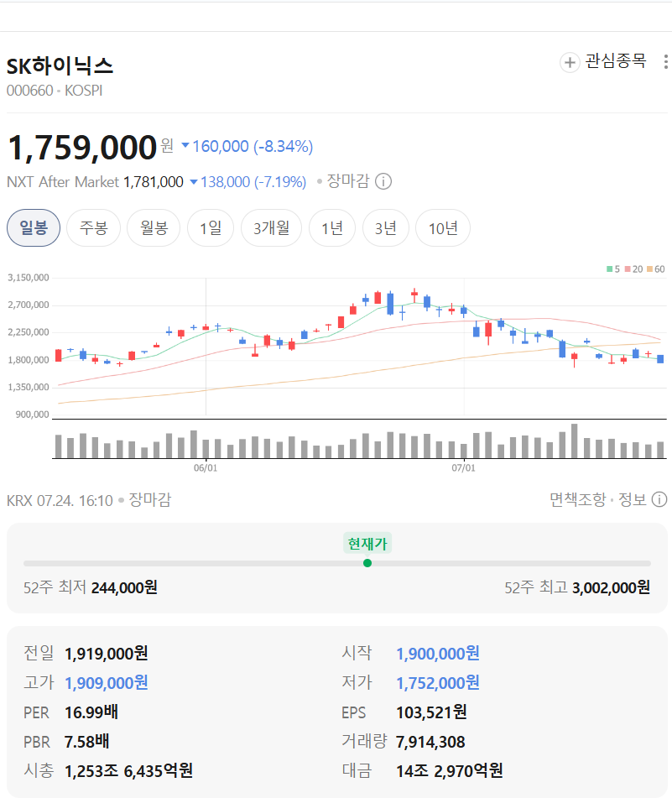The width and height of the screenshot is (672, 798).
Task: Click the 06/01 date marker on chart
Action: (206, 467)
